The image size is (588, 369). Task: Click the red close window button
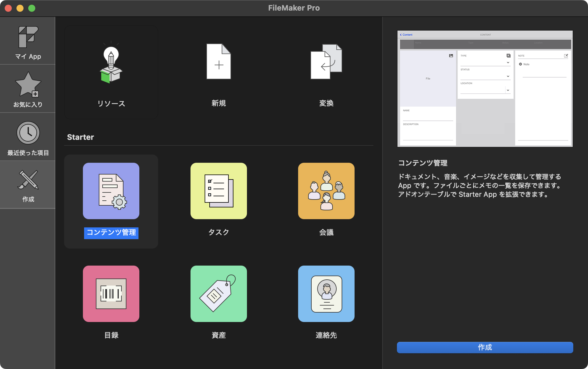pyautogui.click(x=8, y=8)
